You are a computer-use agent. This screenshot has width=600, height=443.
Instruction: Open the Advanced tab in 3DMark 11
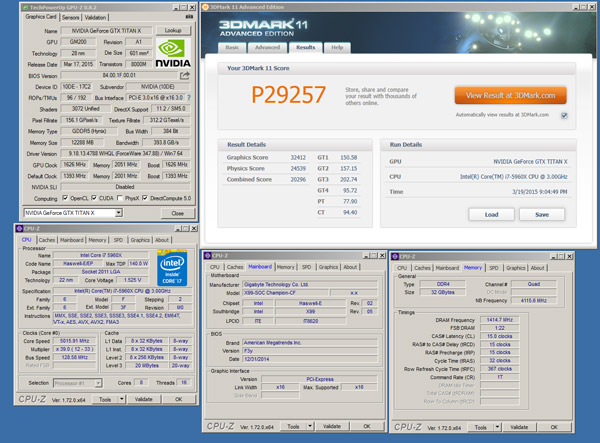coord(267,48)
